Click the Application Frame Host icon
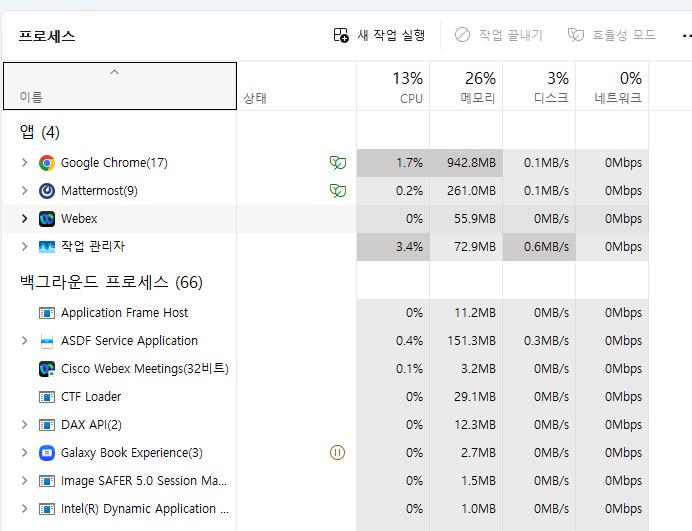The width and height of the screenshot is (692, 531). (47, 313)
